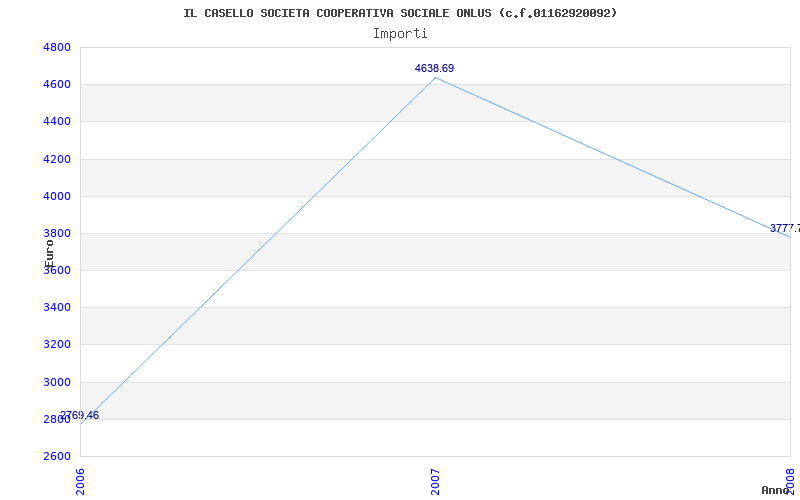Select the Importi subtitle
Image resolution: width=800 pixels, height=500 pixels.
click(x=400, y=34)
